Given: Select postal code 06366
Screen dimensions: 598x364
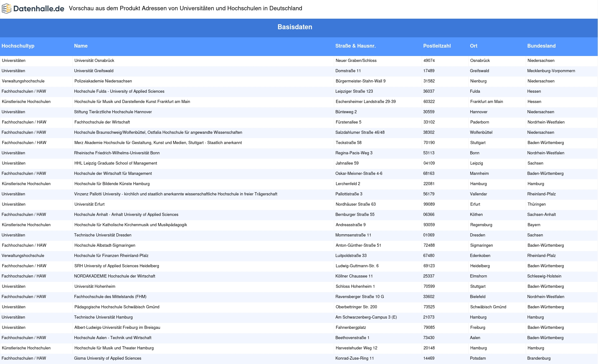Looking at the screenshot, I should [429, 214].
